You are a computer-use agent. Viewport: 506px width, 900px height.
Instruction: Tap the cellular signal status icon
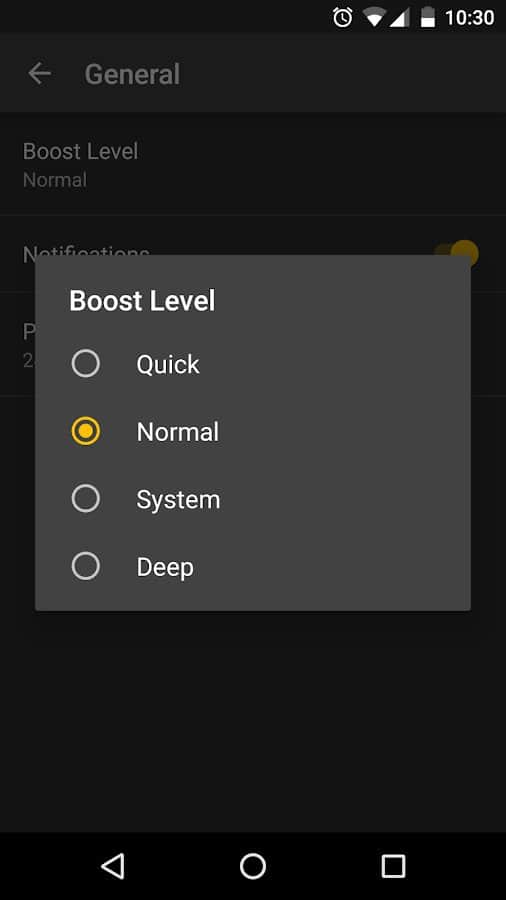399,18
